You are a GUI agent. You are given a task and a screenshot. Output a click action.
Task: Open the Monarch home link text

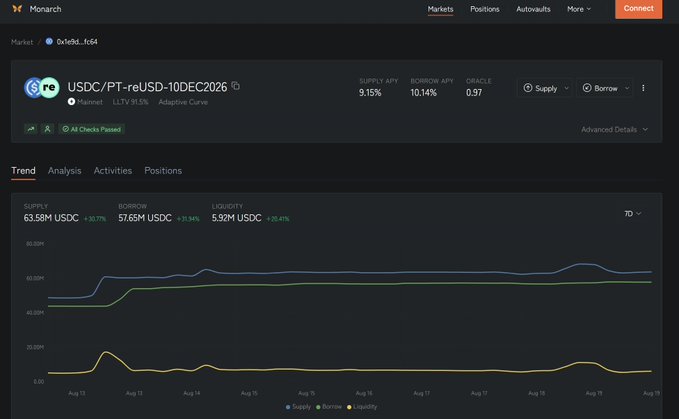click(x=45, y=9)
